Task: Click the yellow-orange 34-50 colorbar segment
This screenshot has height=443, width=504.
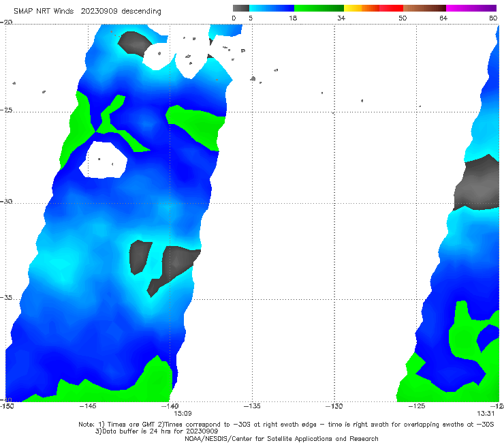Action: pyautogui.click(x=373, y=8)
